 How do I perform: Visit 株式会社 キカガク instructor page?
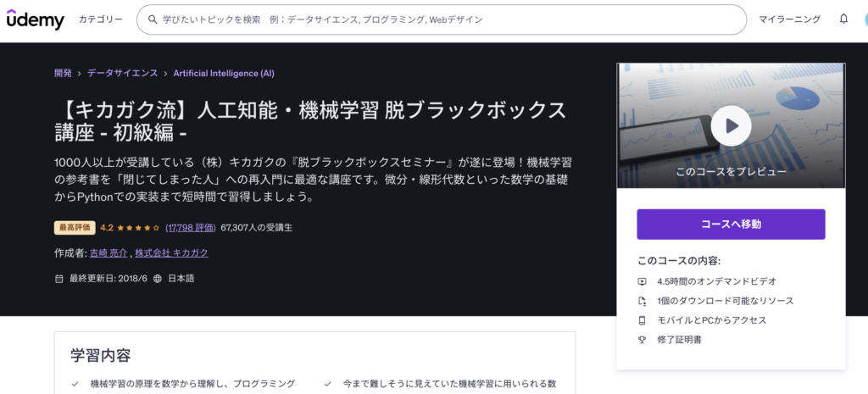171,253
